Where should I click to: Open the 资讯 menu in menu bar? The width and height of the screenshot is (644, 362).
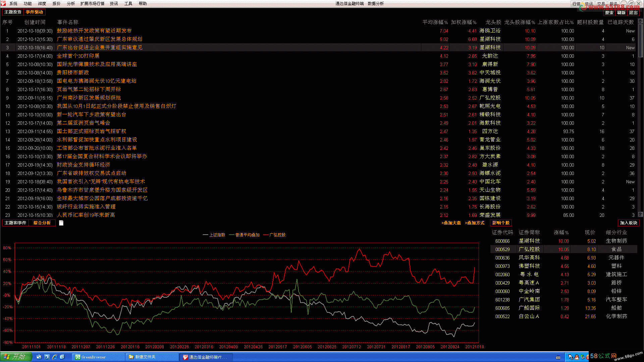114,4
